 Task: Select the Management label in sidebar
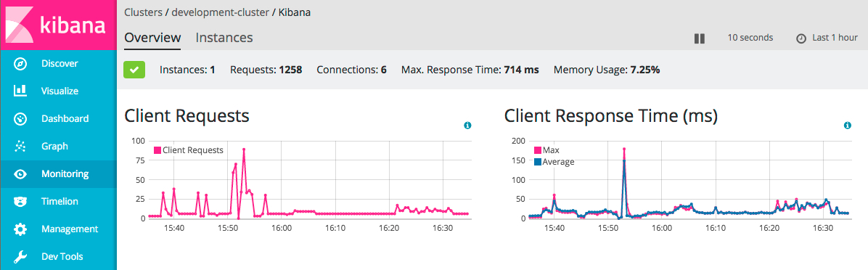point(70,229)
